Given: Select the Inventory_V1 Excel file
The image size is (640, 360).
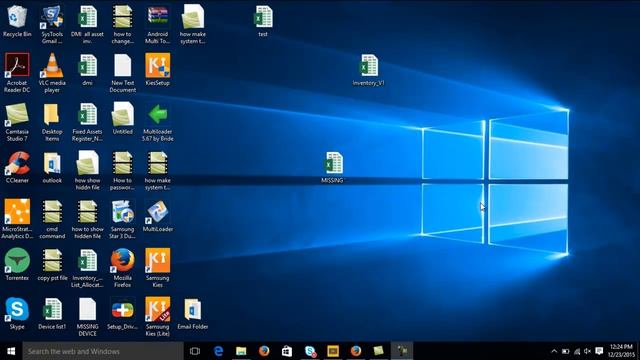Looking at the screenshot, I should tap(369, 69).
